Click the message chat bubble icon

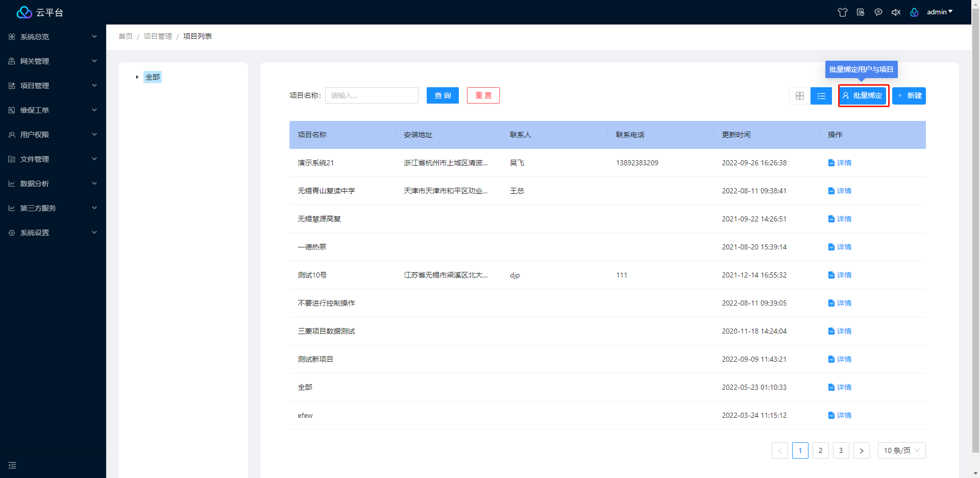(878, 12)
